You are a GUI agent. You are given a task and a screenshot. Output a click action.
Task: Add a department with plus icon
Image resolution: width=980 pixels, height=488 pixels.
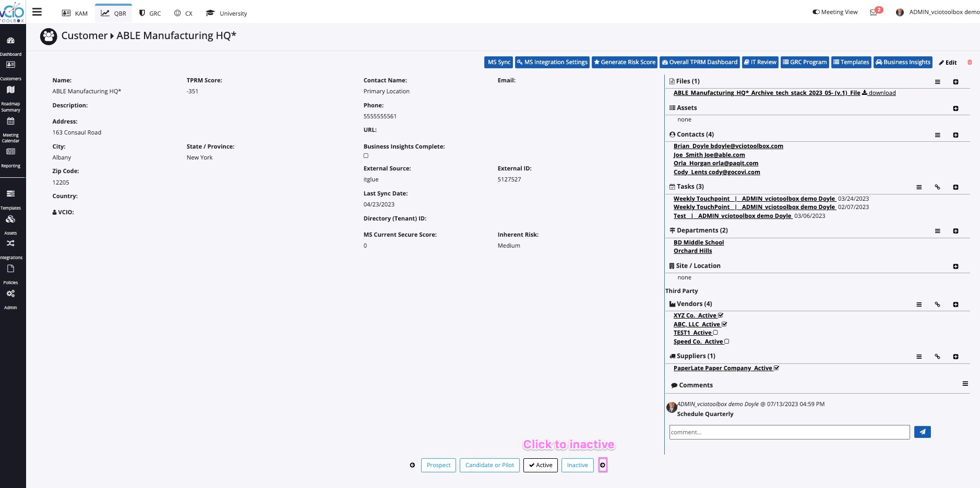[x=955, y=231]
